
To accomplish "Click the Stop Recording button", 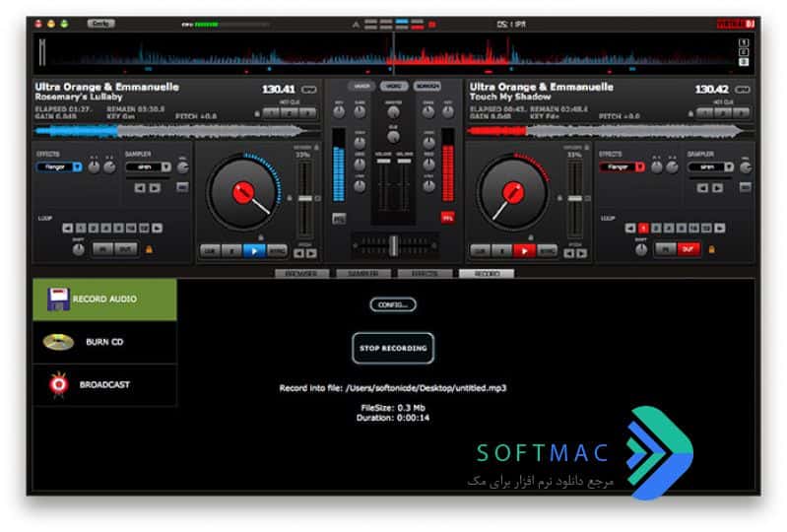I will (393, 348).
